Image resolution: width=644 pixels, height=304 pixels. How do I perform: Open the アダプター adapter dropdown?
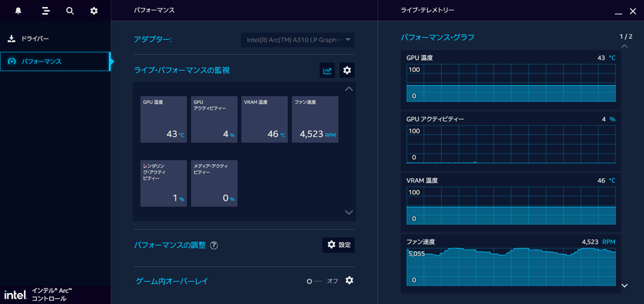click(297, 40)
